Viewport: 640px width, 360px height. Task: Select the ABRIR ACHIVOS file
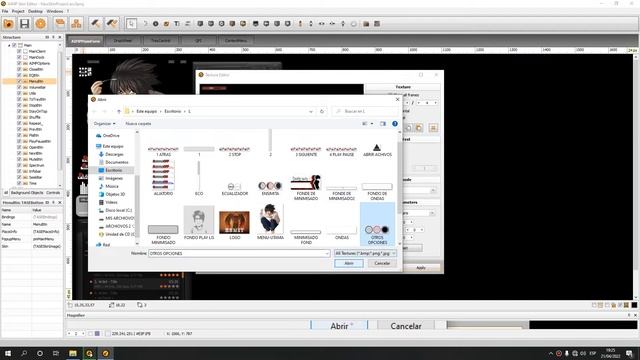tap(377, 150)
